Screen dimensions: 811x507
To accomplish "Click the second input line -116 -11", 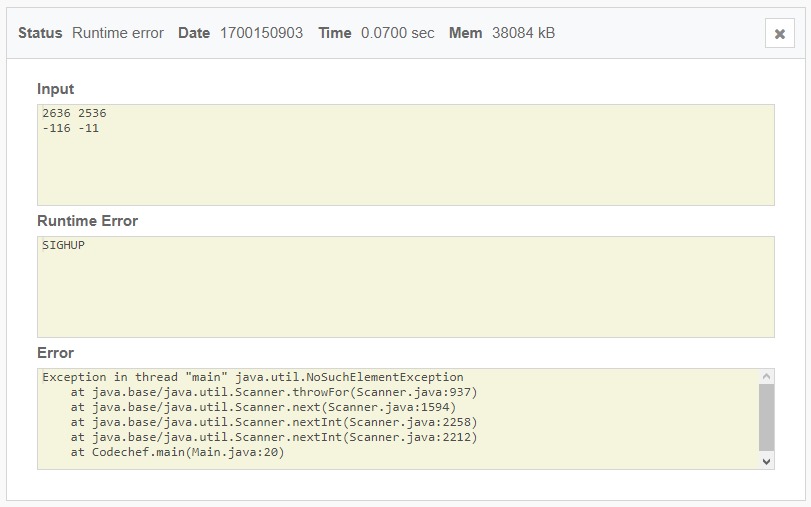I will coord(70,128).
